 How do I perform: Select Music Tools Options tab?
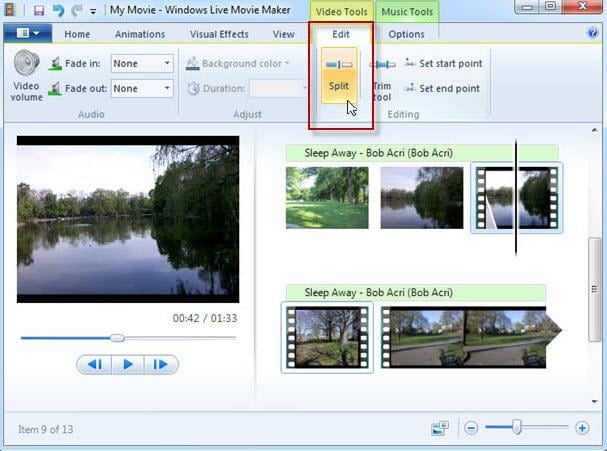pos(406,34)
